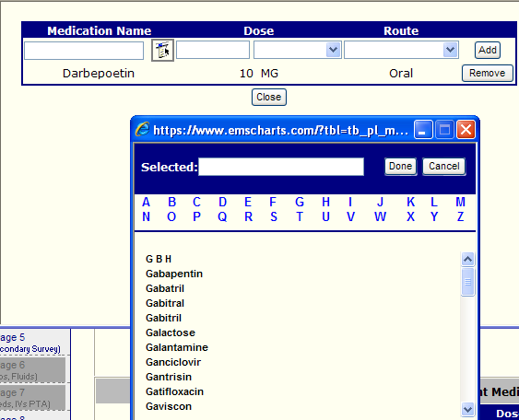Screen dimensions: 519x420
Task: Jump to letter C medications
Action: click(x=196, y=202)
